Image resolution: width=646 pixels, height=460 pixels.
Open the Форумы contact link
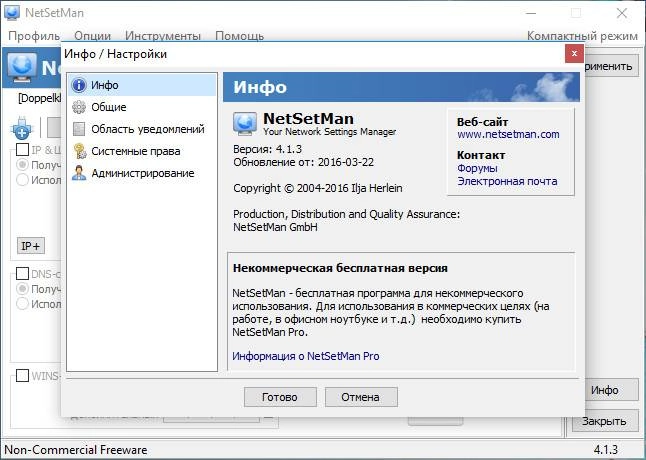pyautogui.click(x=477, y=168)
